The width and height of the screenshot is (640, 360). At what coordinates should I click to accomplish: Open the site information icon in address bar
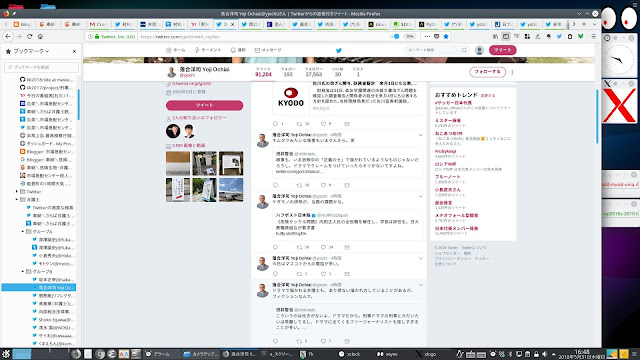tap(90, 36)
